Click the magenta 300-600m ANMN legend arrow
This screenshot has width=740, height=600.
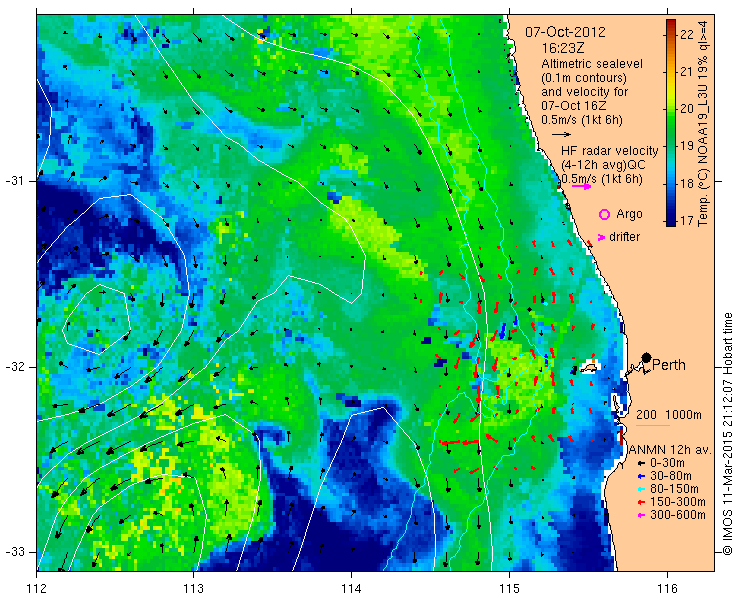pos(641,515)
